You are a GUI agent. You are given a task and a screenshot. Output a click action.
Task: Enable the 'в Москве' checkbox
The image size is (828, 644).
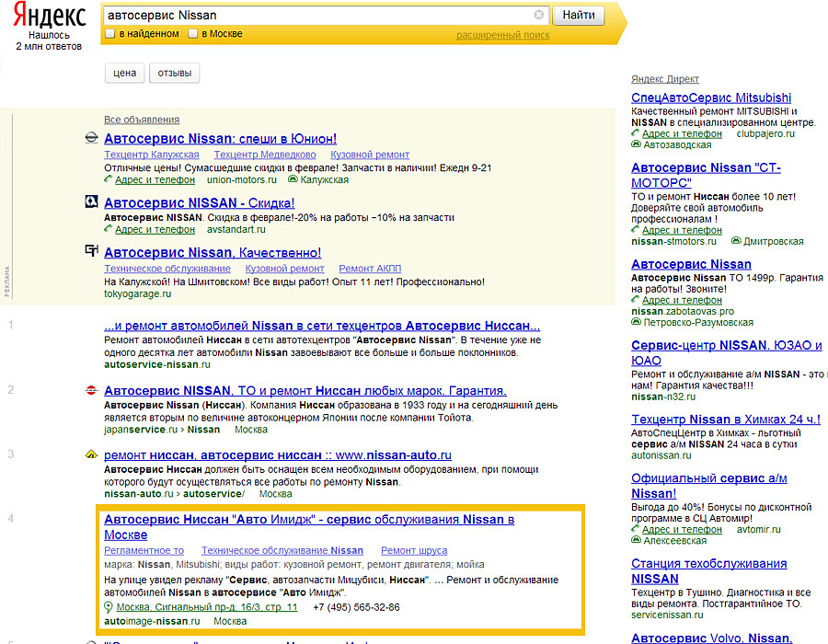pos(193,34)
